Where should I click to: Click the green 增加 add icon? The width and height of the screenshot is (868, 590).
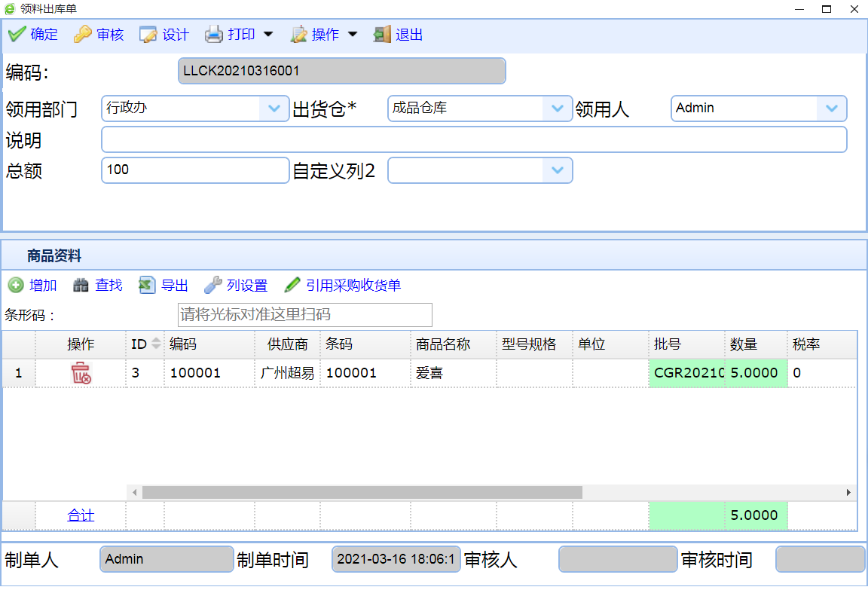(16, 286)
